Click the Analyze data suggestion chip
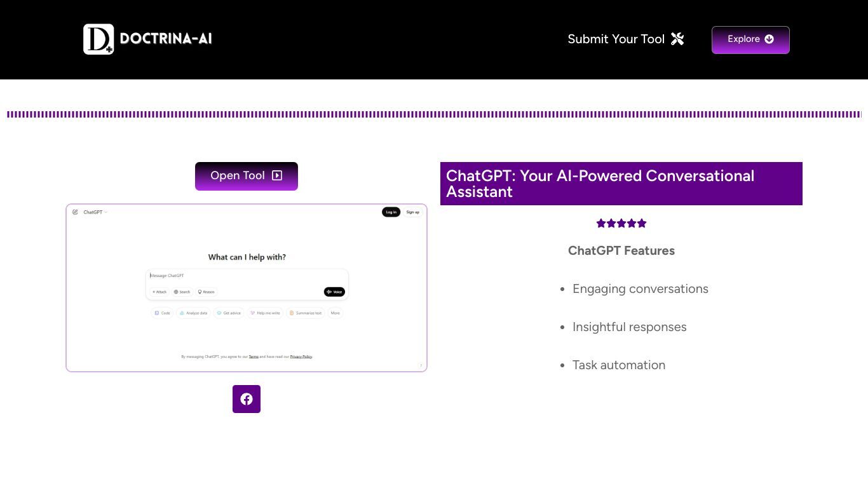 [x=193, y=313]
